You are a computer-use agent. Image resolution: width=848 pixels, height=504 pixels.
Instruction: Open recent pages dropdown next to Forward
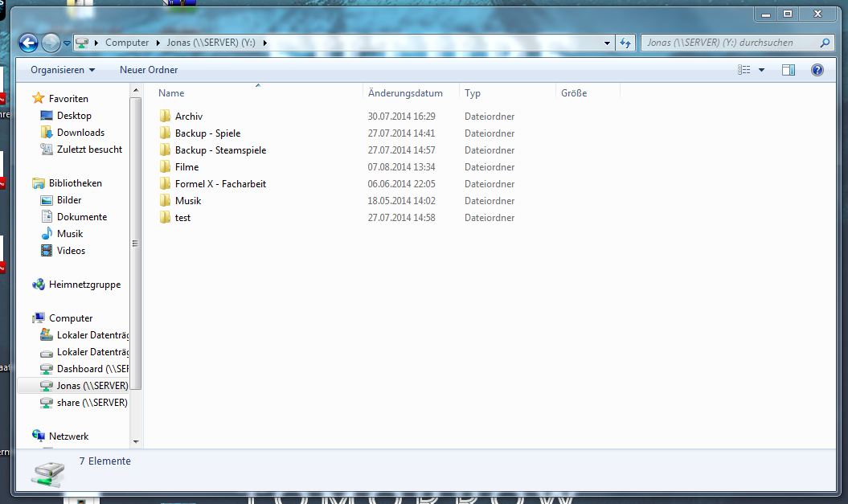(x=67, y=43)
